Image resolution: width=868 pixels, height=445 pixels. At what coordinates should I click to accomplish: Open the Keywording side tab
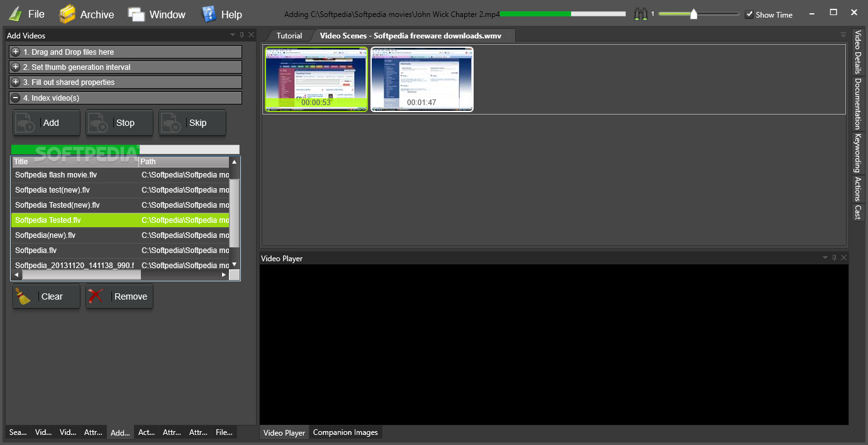point(858,153)
